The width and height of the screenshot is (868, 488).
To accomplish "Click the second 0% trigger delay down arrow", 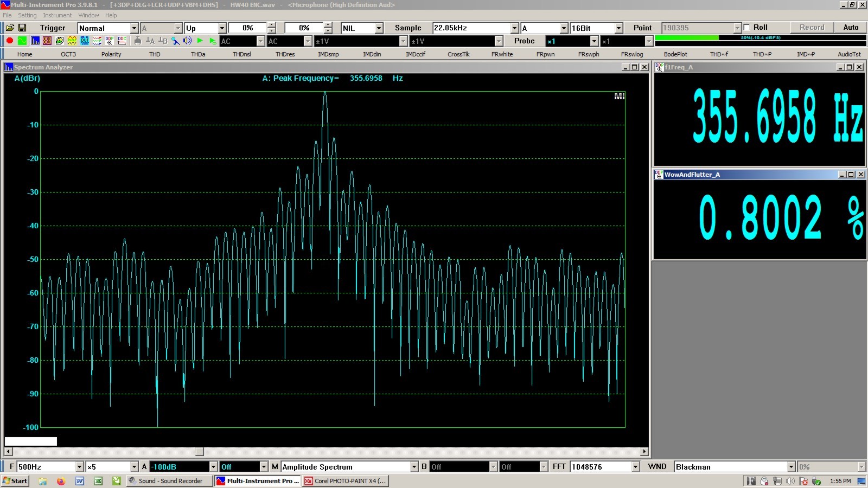I will [x=328, y=31].
